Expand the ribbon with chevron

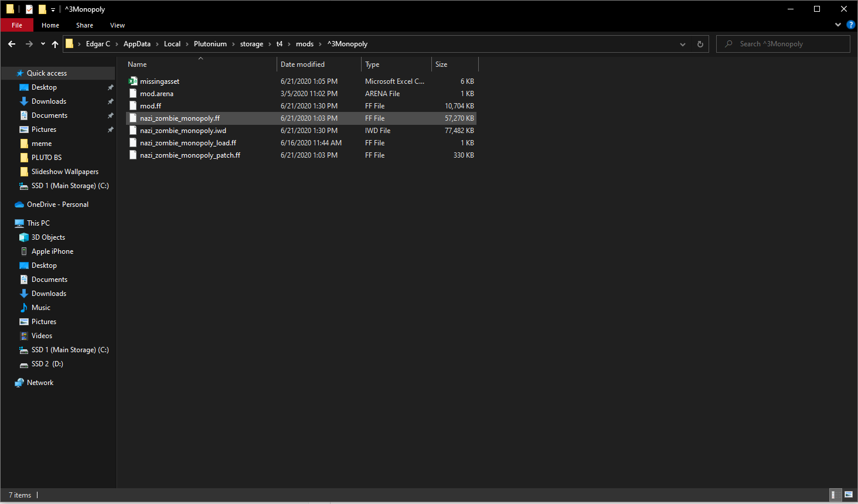pyautogui.click(x=838, y=25)
